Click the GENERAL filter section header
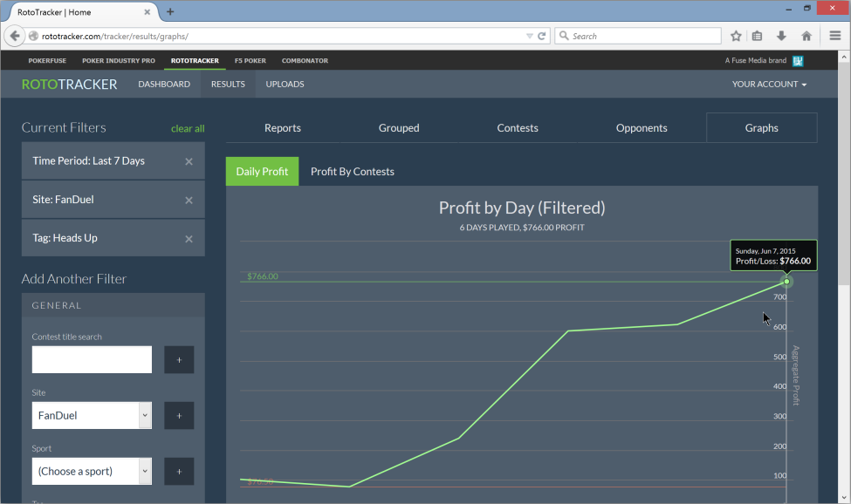Viewport: 851px width, 504px height. (x=113, y=306)
